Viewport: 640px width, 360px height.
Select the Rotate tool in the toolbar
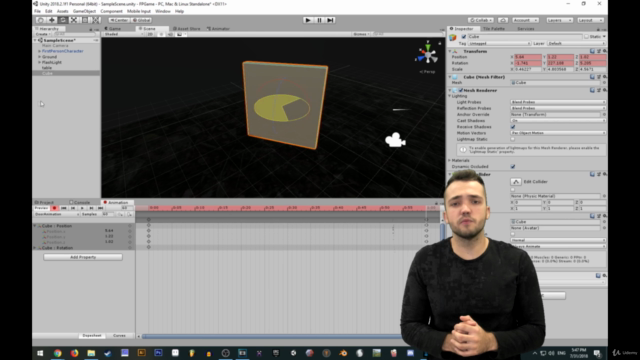tap(62, 20)
